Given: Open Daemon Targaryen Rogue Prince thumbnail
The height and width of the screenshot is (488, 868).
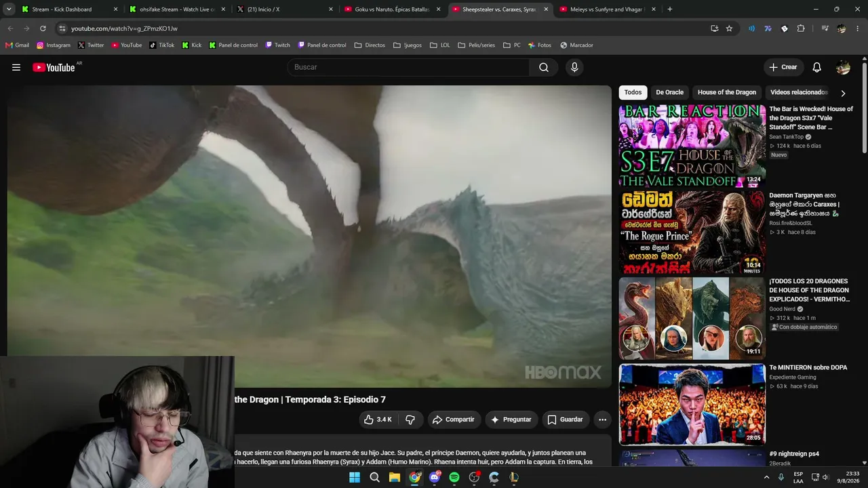Looking at the screenshot, I should point(692,232).
